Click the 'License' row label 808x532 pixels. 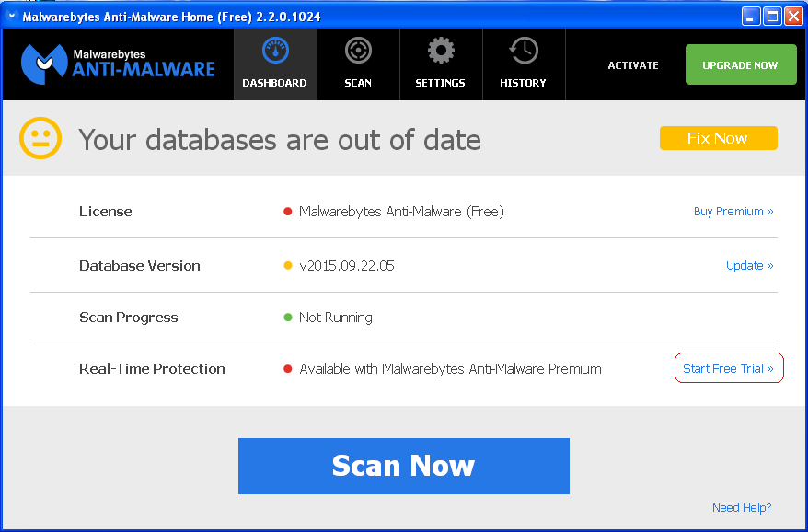(106, 212)
